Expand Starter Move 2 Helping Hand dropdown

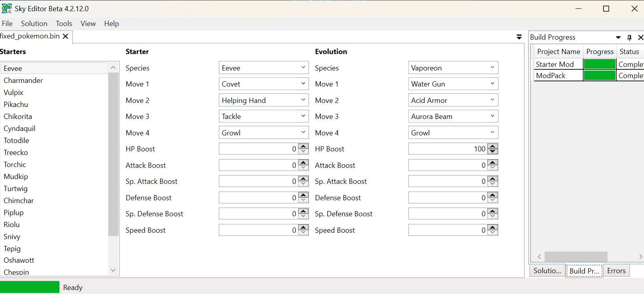coord(303,100)
